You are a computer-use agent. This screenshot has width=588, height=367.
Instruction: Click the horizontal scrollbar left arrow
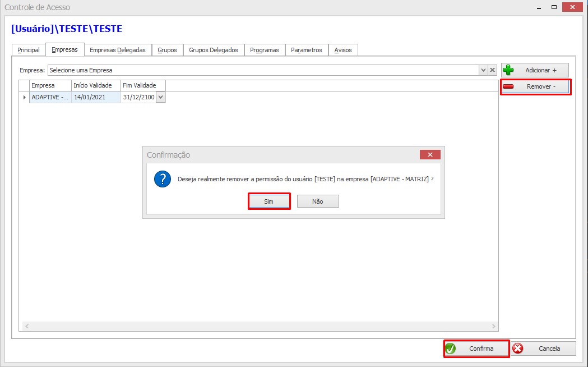(x=27, y=327)
